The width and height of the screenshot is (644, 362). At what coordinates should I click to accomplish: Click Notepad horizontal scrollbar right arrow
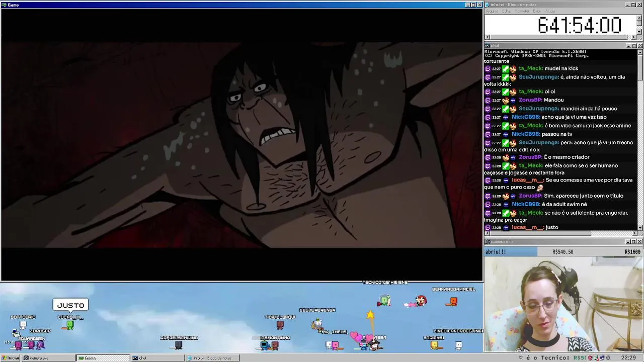tap(634, 37)
